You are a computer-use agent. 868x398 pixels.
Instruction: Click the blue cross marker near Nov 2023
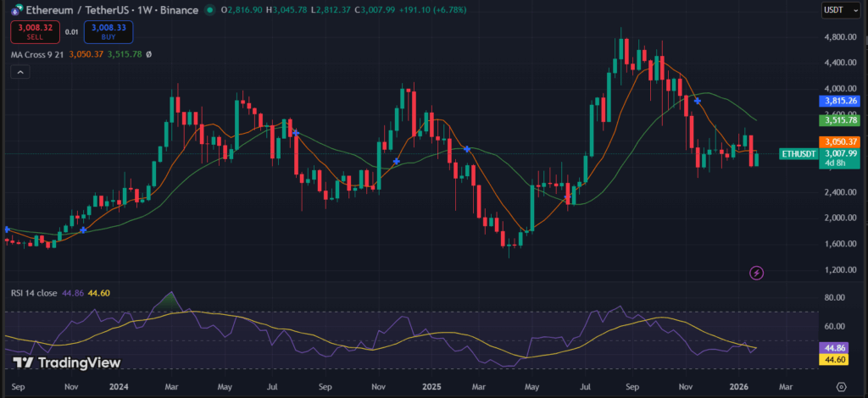coord(83,229)
